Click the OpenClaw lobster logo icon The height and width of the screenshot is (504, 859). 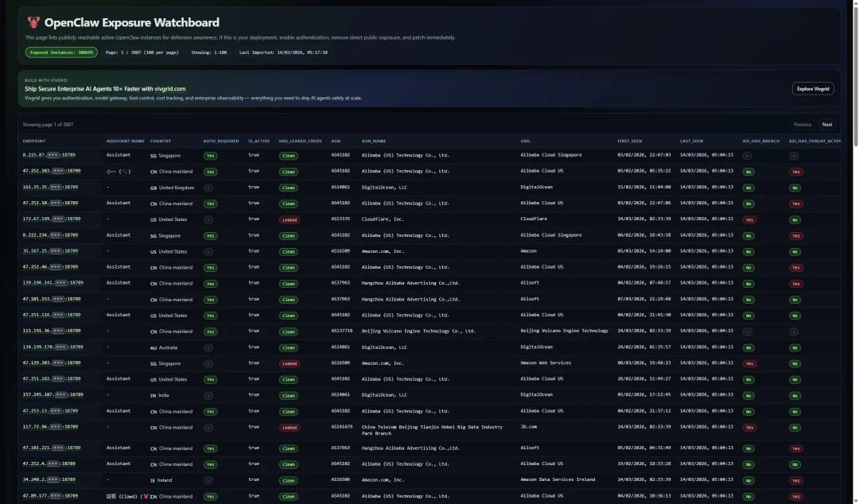pos(33,23)
